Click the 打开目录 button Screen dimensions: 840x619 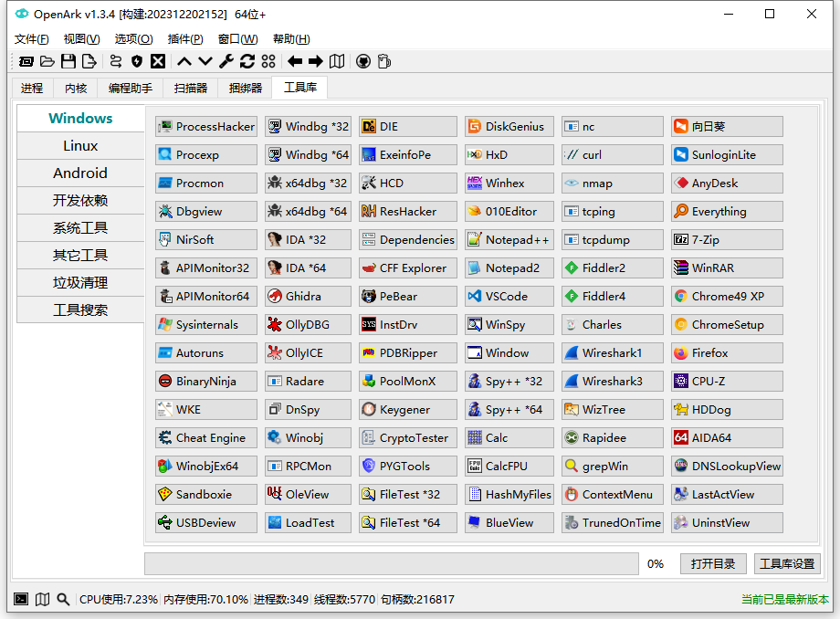point(713,564)
